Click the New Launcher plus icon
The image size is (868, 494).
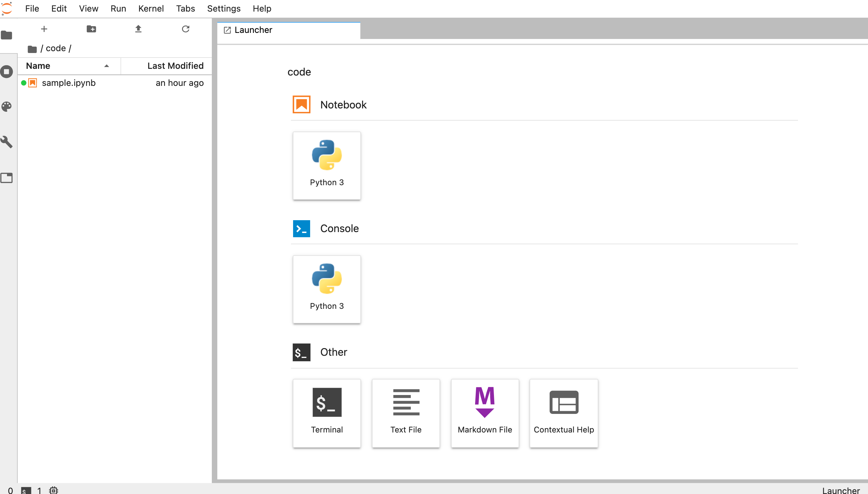coord(44,29)
